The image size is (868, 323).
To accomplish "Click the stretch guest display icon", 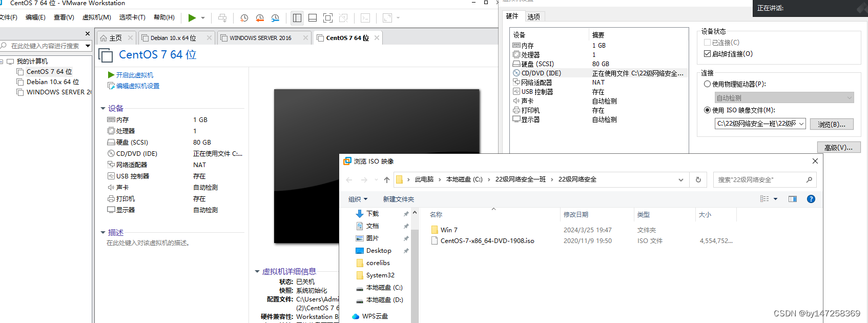I will (387, 18).
